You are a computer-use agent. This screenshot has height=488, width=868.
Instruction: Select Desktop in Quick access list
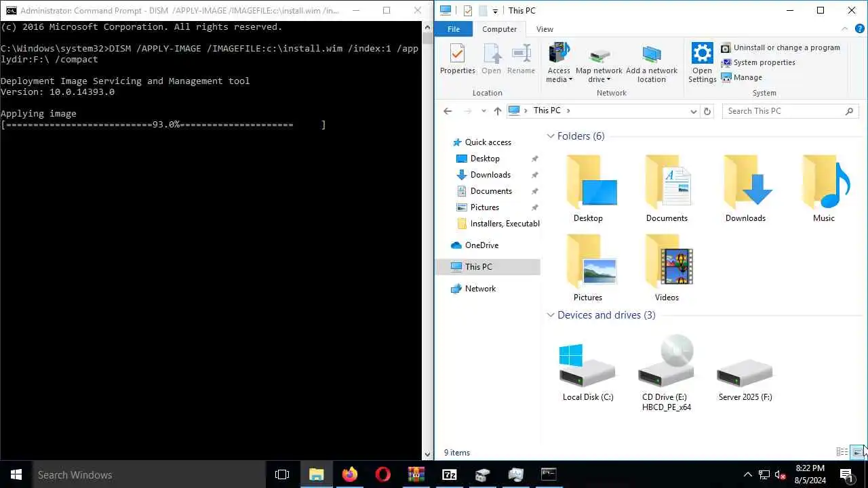(485, 159)
